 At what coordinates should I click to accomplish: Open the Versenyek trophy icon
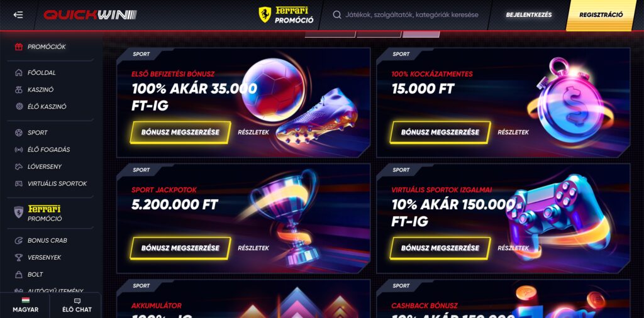coord(18,257)
